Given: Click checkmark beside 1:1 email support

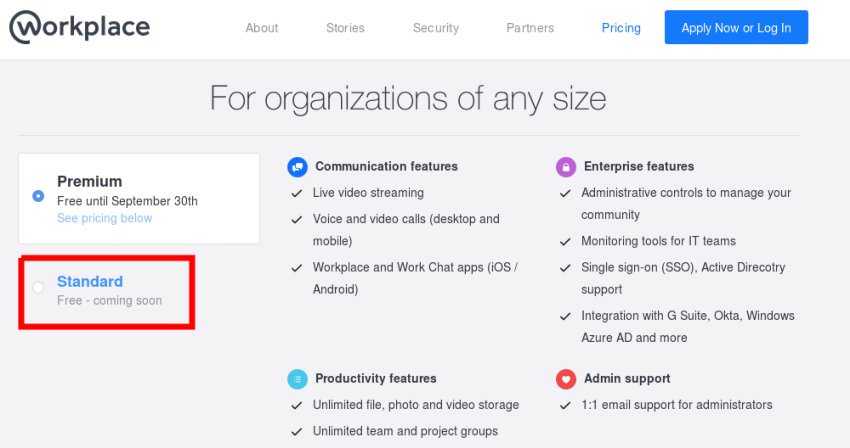Looking at the screenshot, I should coord(565,406).
